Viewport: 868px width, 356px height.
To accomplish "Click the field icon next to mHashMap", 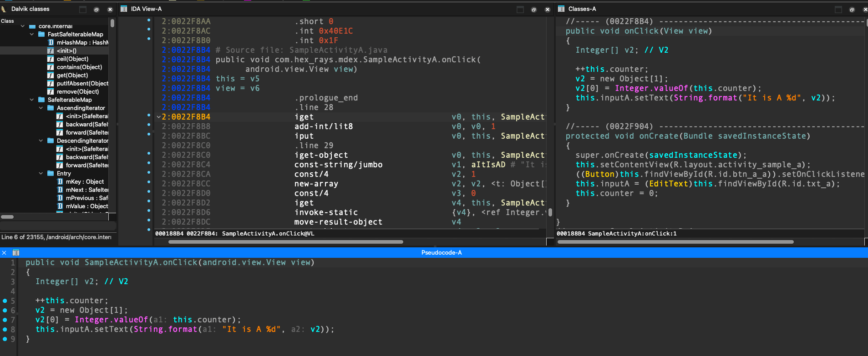I will point(51,42).
